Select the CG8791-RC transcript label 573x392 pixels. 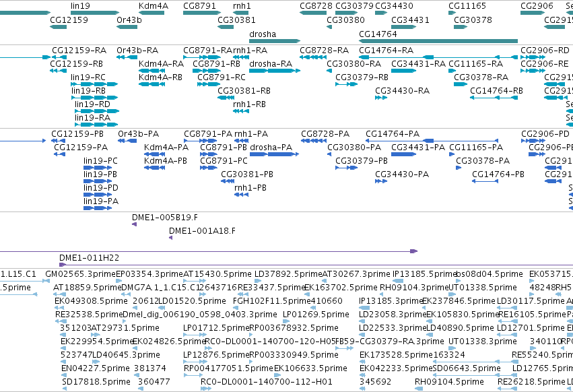222,77
